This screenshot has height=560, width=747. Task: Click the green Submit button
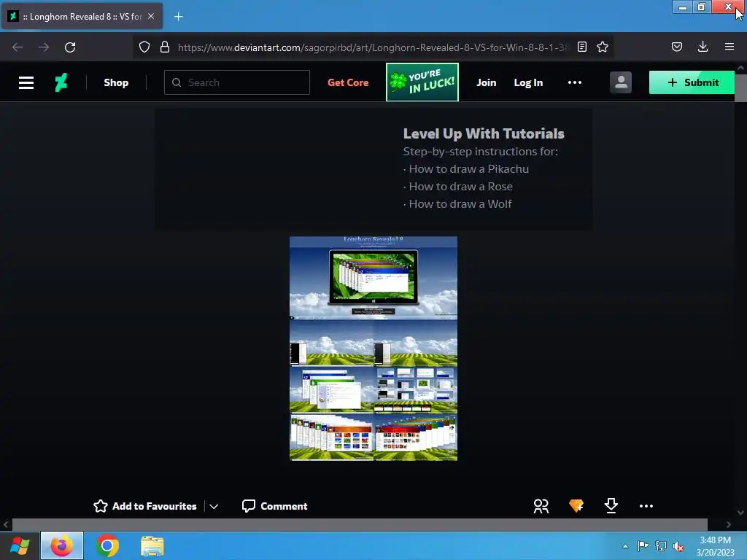[692, 82]
